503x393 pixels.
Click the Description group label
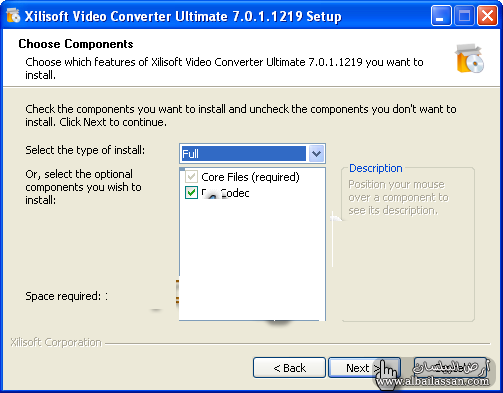pyautogui.click(x=376, y=168)
